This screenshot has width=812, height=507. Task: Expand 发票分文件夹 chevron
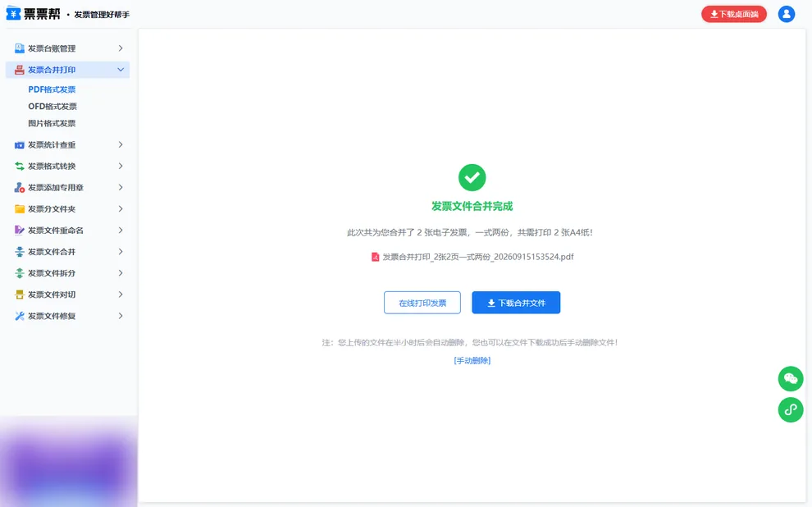[120, 208]
